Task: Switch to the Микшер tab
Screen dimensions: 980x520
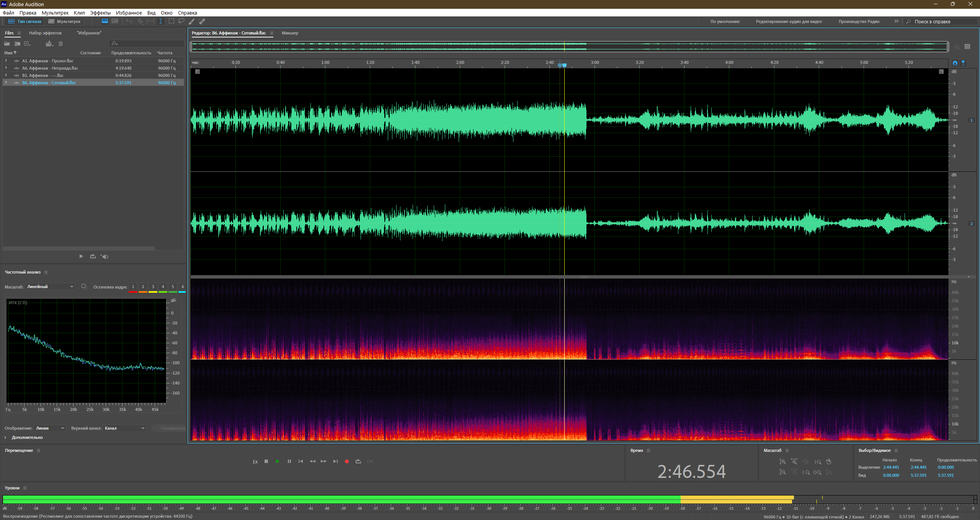Action: (x=290, y=33)
